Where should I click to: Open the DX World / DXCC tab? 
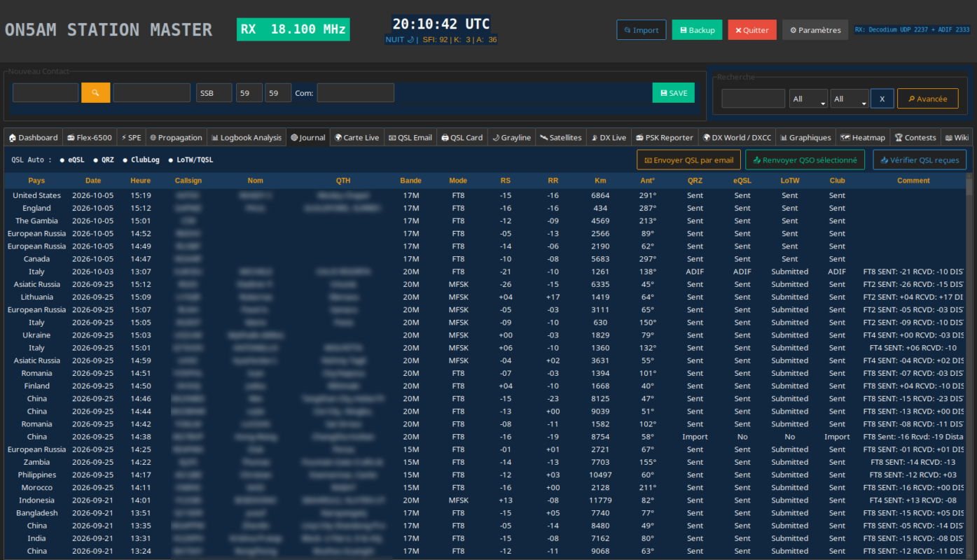click(737, 138)
